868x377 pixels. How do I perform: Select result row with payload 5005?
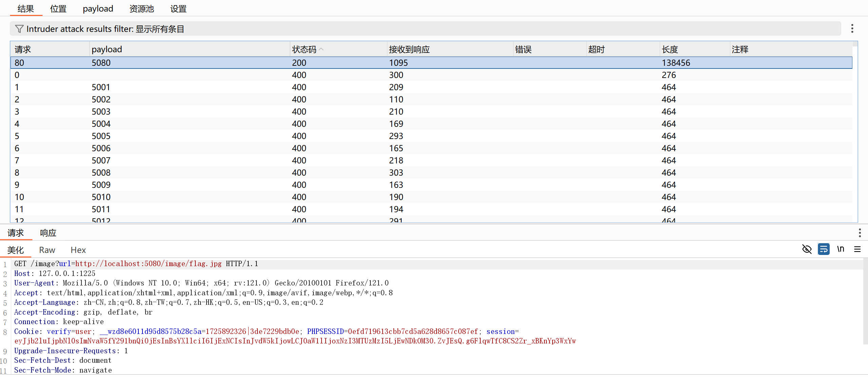point(101,136)
